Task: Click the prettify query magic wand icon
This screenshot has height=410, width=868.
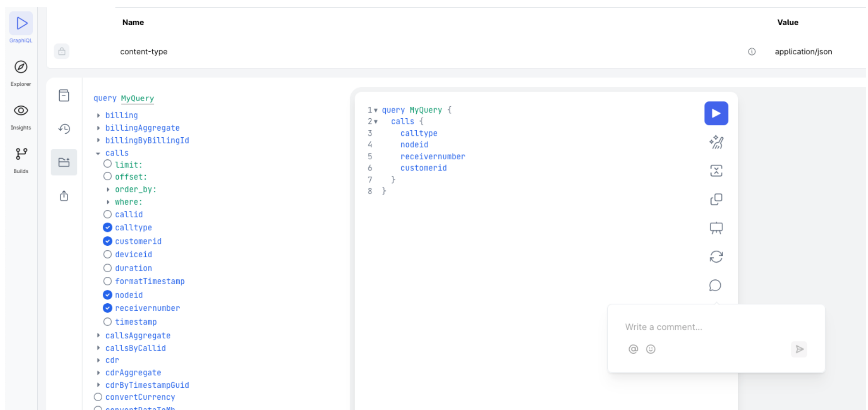Action: 716,142
